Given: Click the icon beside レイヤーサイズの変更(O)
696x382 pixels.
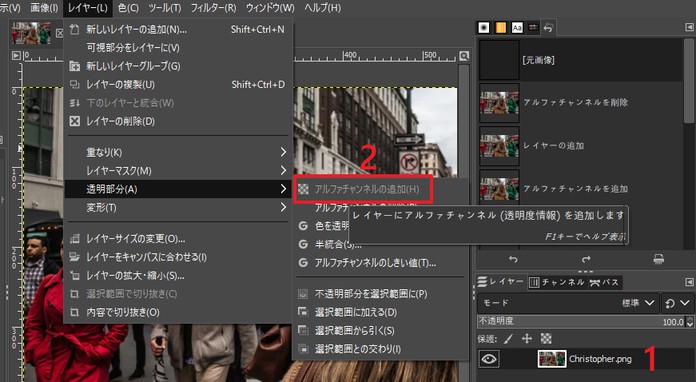Looking at the screenshot, I should 75,239.
